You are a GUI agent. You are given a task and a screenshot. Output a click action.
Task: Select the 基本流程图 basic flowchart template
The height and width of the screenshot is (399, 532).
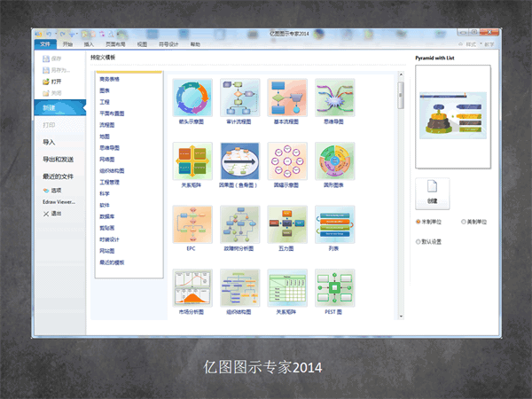coord(287,98)
